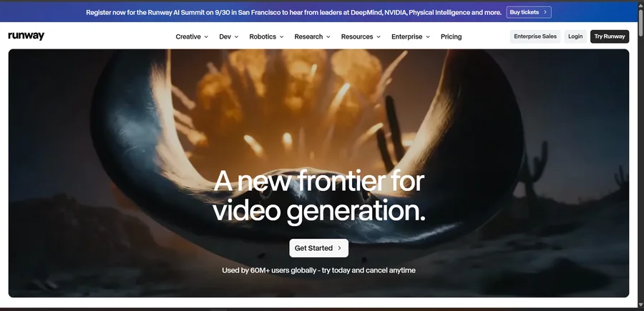Viewport: 644px width, 311px height.
Task: Click the Login button
Action: click(575, 36)
